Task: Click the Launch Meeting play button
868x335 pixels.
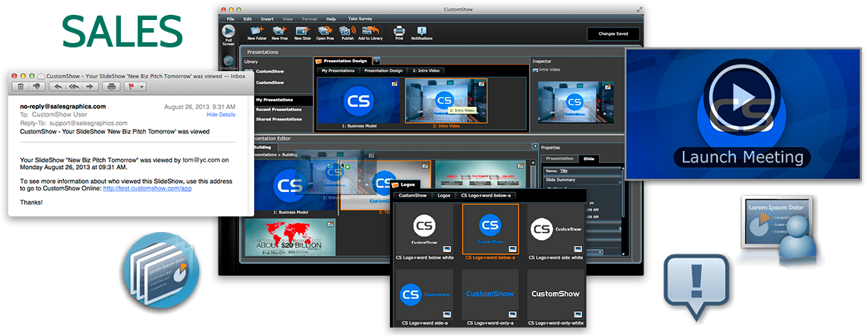Action: (741, 98)
